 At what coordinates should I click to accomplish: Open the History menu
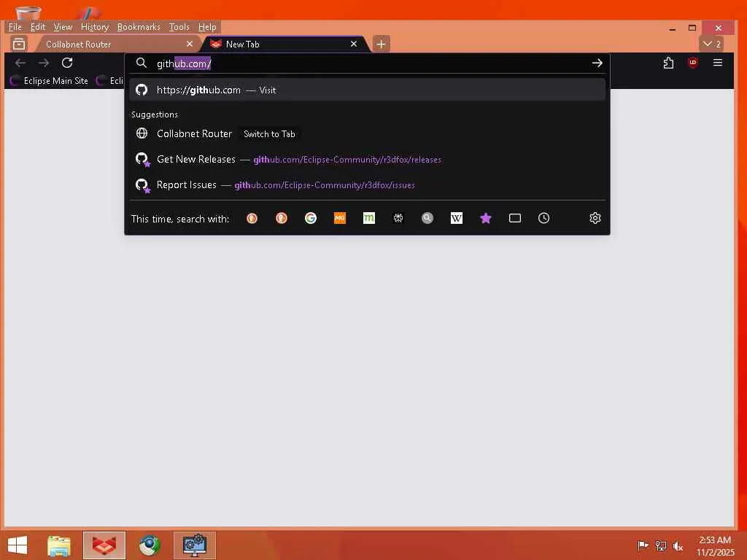(95, 27)
